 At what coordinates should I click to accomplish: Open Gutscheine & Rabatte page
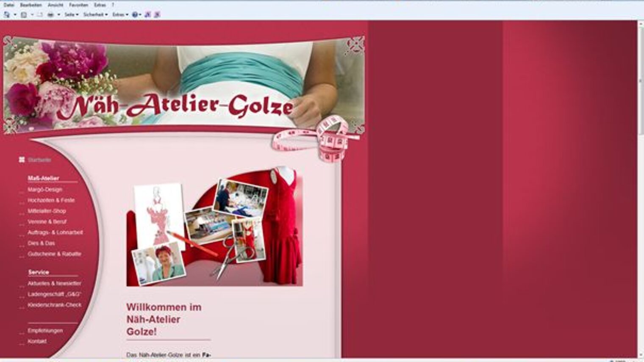point(54,254)
